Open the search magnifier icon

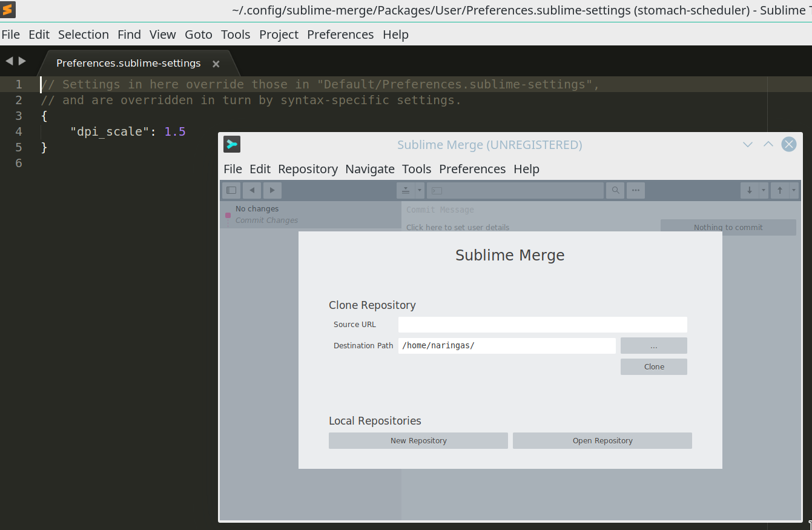[x=615, y=190]
